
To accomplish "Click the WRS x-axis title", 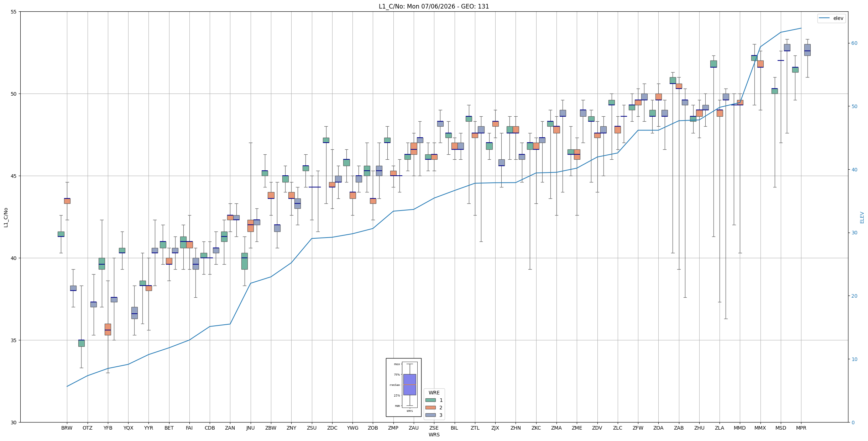I will [x=434, y=435].
